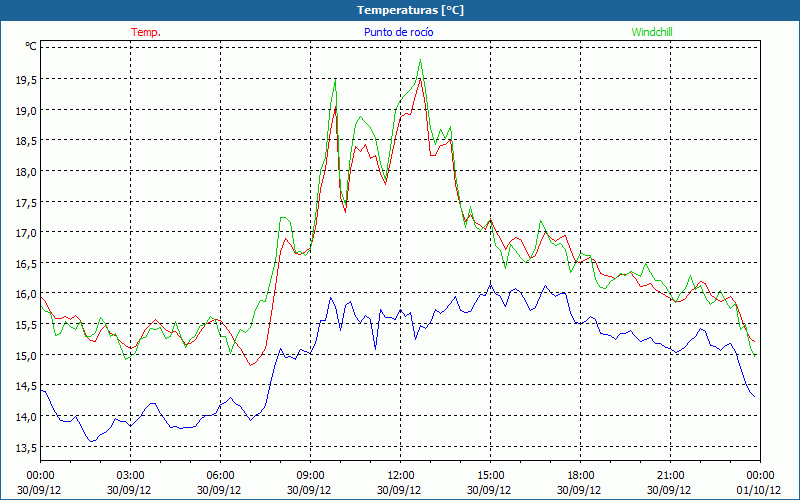
Task: Click the "18,5" y-axis value
Action: pos(26,141)
